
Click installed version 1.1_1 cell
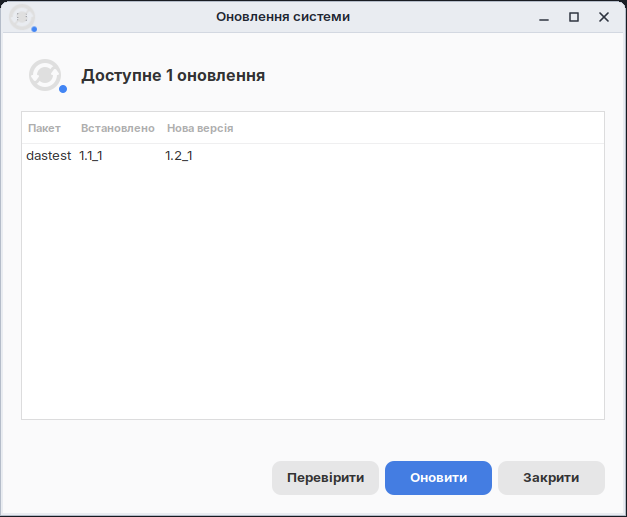91,156
